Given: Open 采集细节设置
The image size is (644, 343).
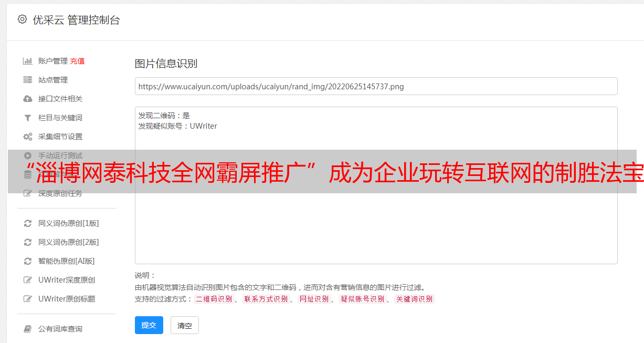Looking at the screenshot, I should [x=60, y=137].
